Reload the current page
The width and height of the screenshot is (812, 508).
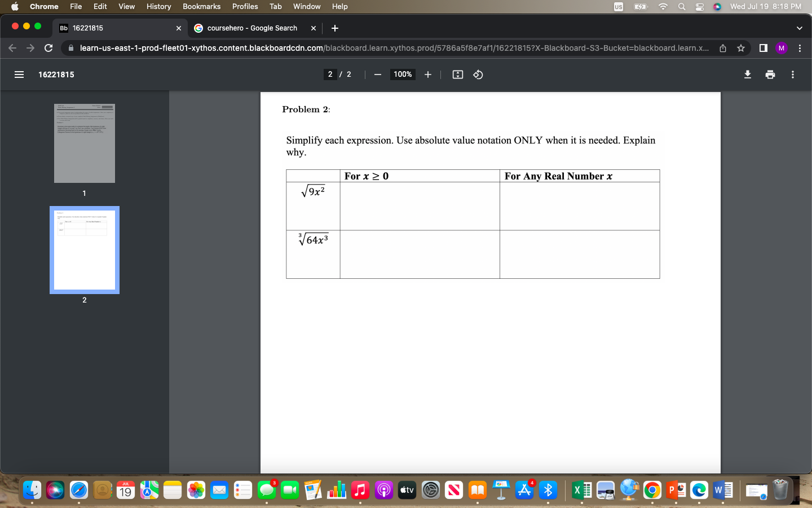coord(48,48)
